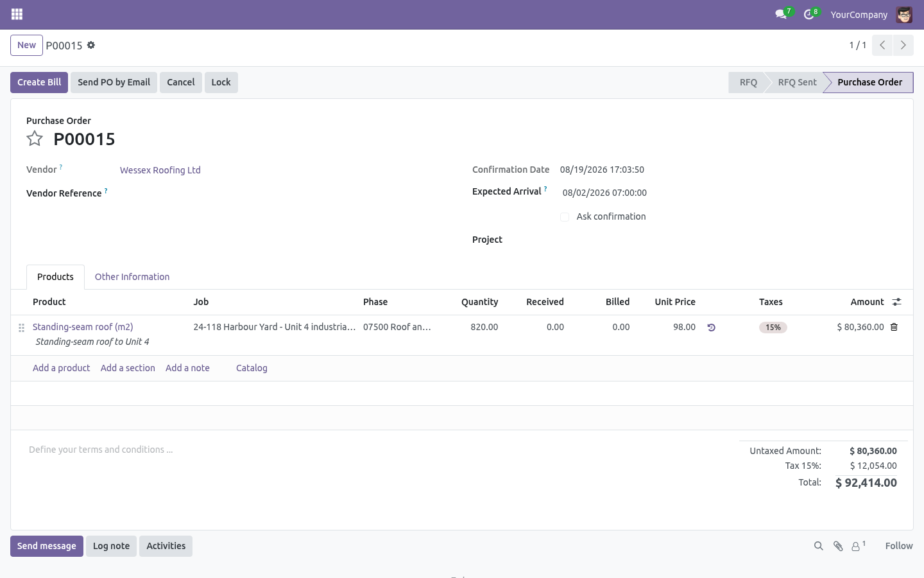This screenshot has height=578, width=924.
Task: Open the Standing-seam roof (m2) product
Action: pyautogui.click(x=83, y=327)
